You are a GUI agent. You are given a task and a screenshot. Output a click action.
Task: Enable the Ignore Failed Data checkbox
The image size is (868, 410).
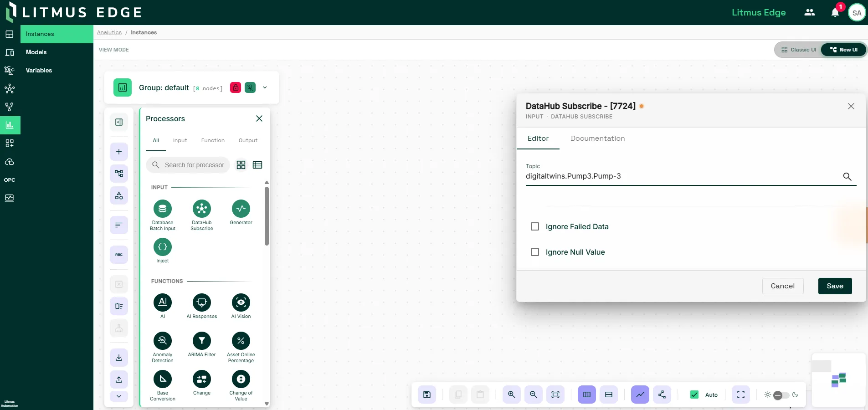pyautogui.click(x=535, y=226)
